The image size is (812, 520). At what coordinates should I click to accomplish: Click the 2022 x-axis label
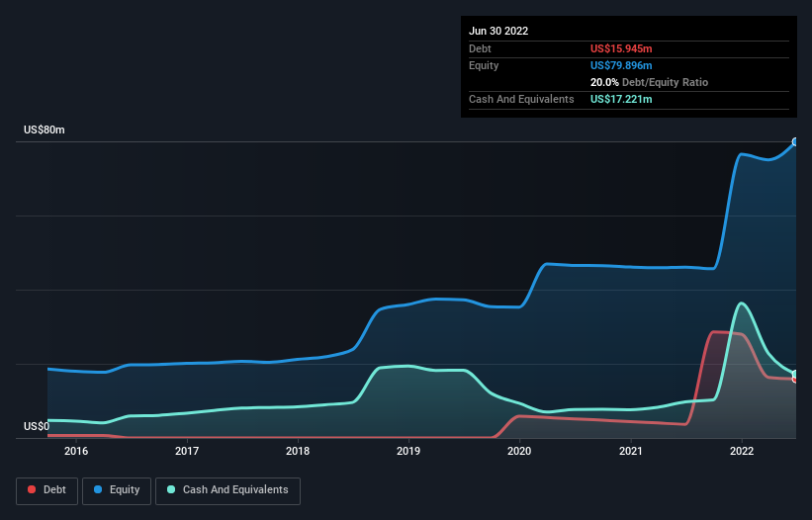(742, 451)
